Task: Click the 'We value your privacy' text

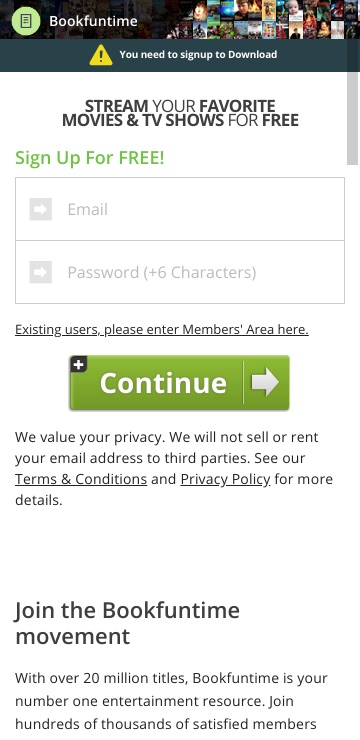Action: (x=174, y=468)
